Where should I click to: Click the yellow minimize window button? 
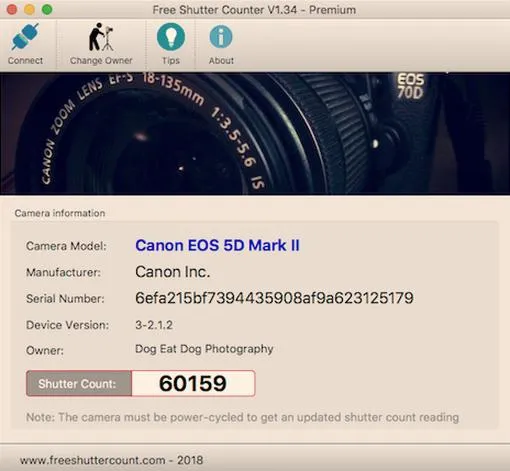tap(29, 10)
